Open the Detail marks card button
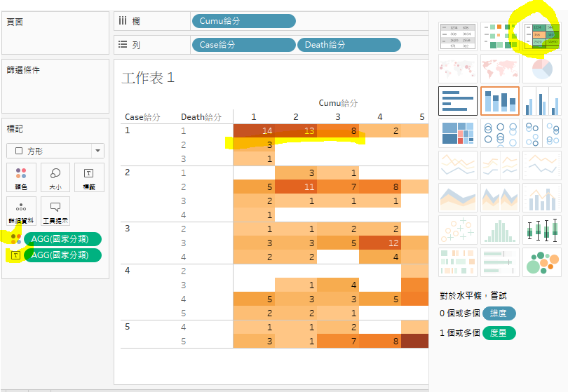 pyautogui.click(x=21, y=211)
